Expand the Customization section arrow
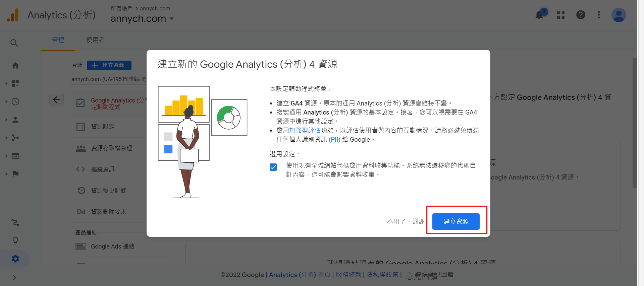The width and height of the screenshot is (644, 286). pos(6,83)
